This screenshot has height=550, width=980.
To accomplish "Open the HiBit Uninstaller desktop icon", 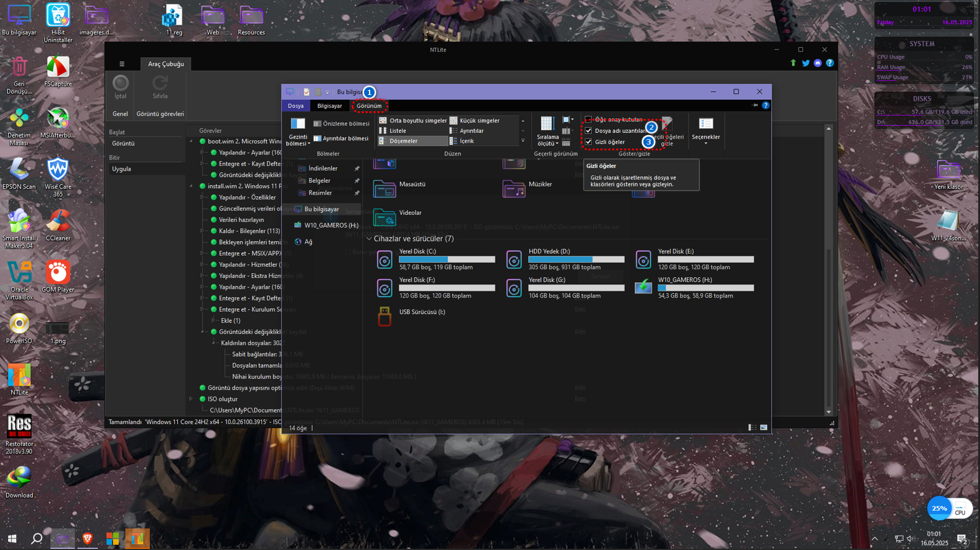I will coord(58,23).
